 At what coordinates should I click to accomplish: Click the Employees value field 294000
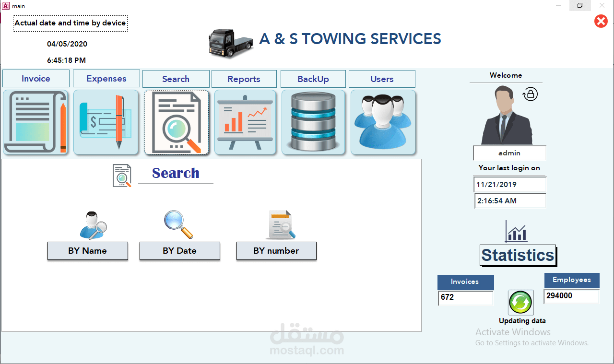pos(571,296)
